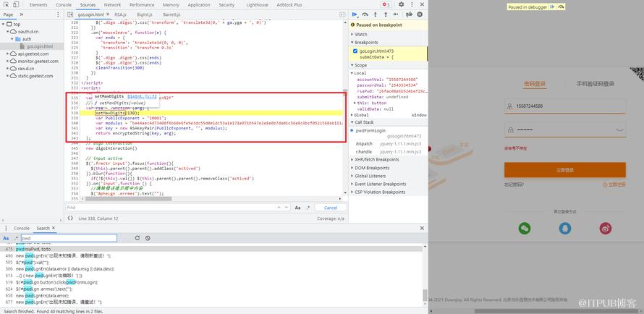Toggle the file navigator sidebar icon
The image size is (644, 314).
70,14
